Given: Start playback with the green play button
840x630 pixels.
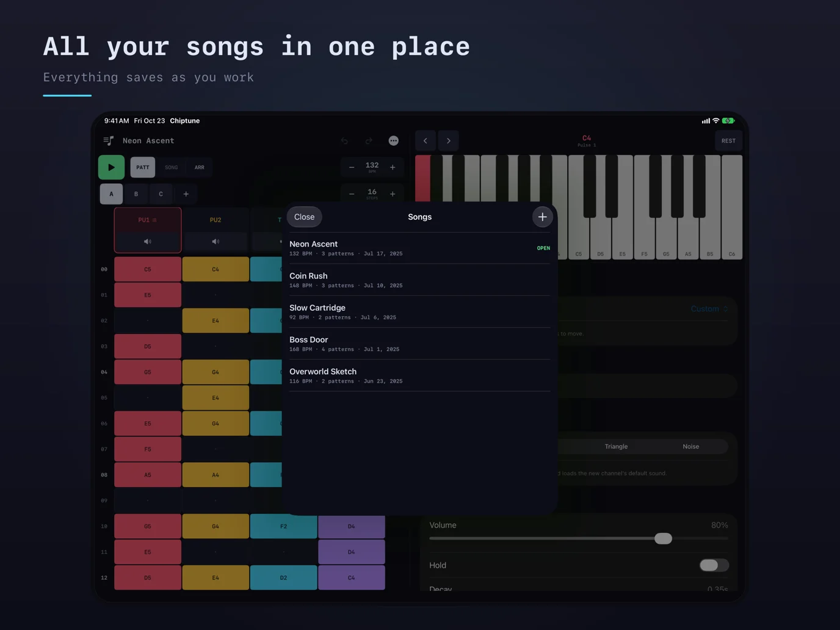Looking at the screenshot, I should tap(111, 167).
